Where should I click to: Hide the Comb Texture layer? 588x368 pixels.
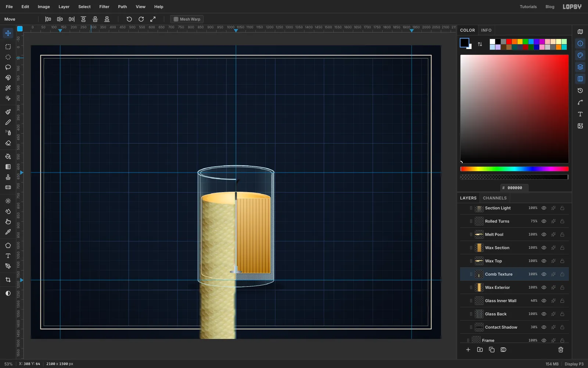coord(544,274)
